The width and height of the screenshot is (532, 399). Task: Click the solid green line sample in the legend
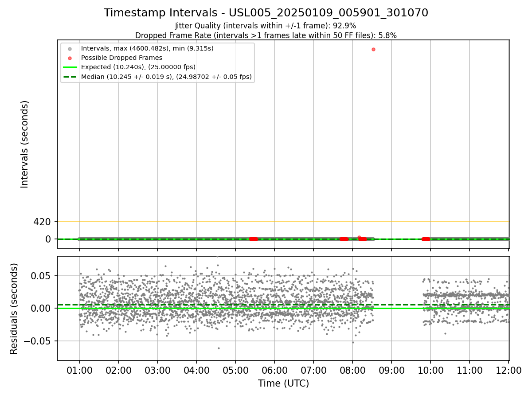pos(70,67)
